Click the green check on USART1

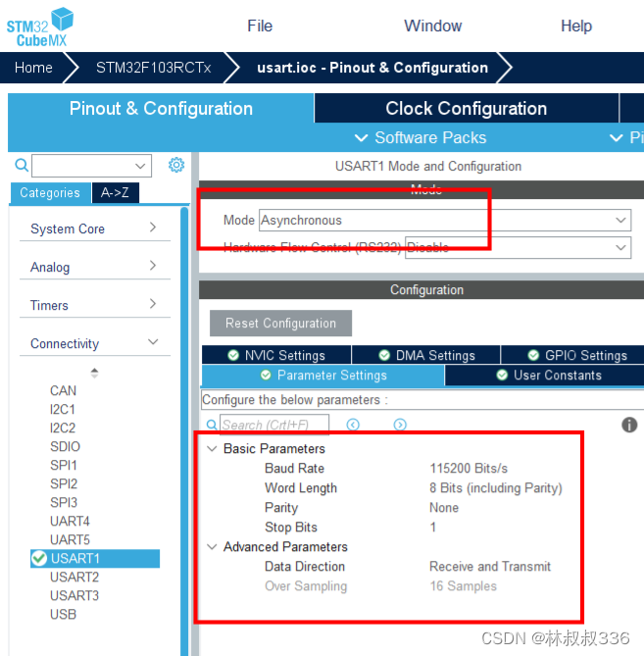tap(39, 558)
